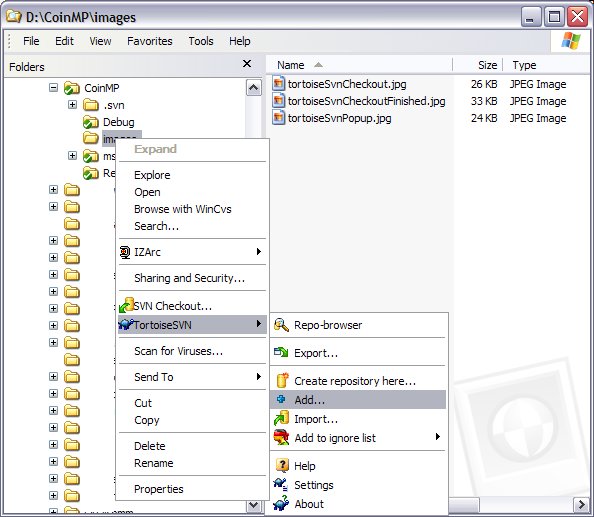Image resolution: width=594 pixels, height=517 pixels.
Task: Open the Repo-browser magnifier icon
Action: [281, 325]
